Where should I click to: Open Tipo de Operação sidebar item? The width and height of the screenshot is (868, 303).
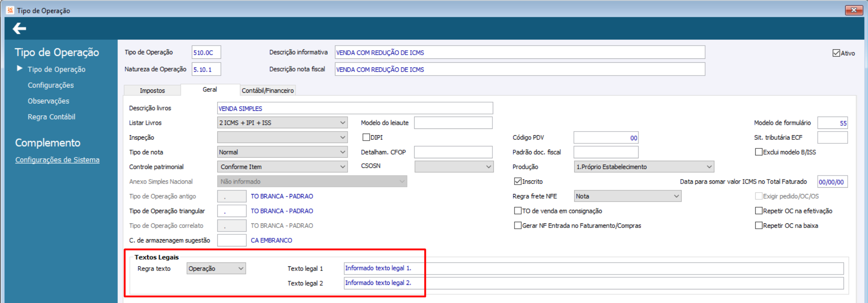coord(57,69)
